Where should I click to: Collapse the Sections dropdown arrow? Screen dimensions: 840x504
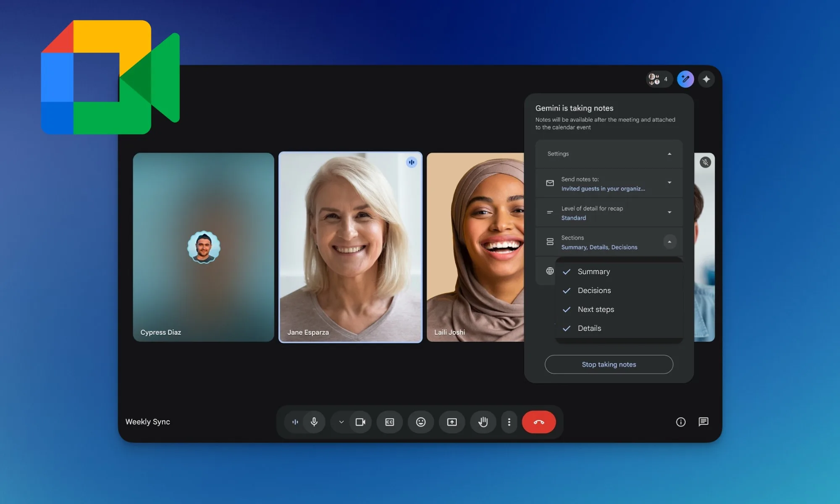[669, 242]
